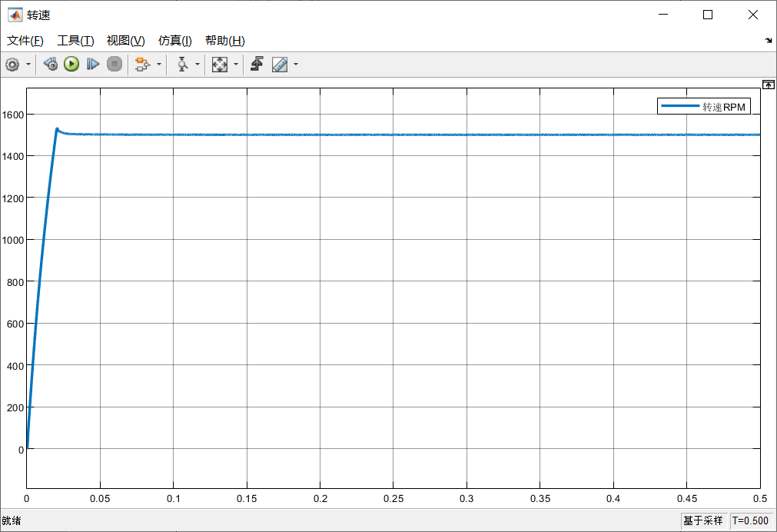Select the zoom tool icon
Image resolution: width=777 pixels, height=532 pixels.
point(182,65)
